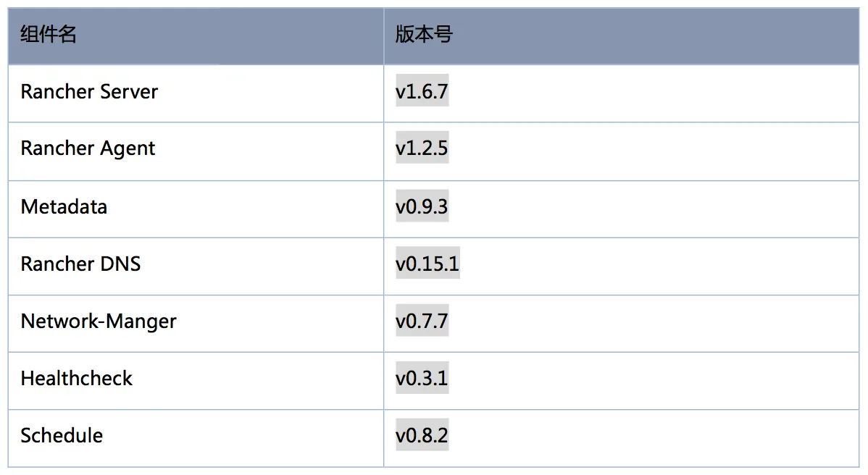Click the Schedule component name
The height and width of the screenshot is (475, 868).
(62, 436)
